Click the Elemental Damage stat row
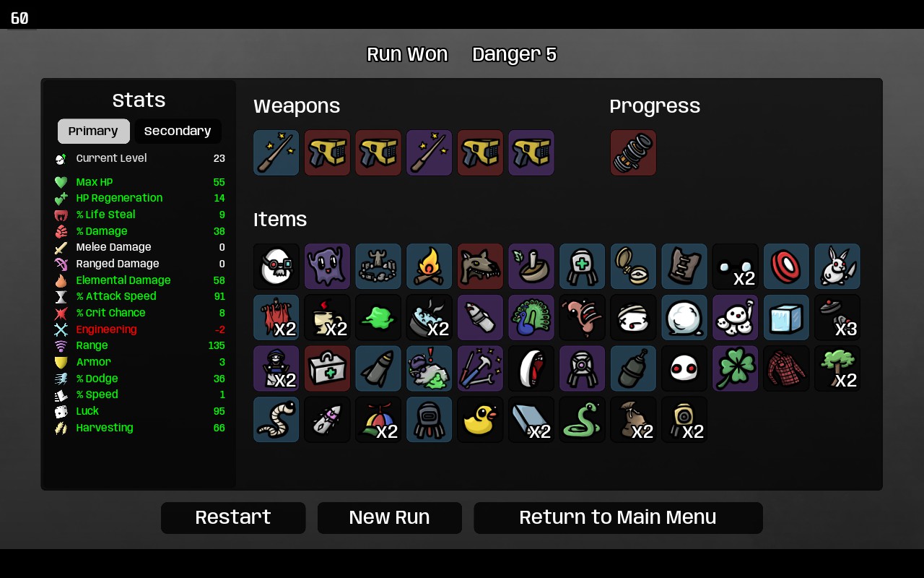Viewport: 924px width, 578px height. tap(139, 280)
